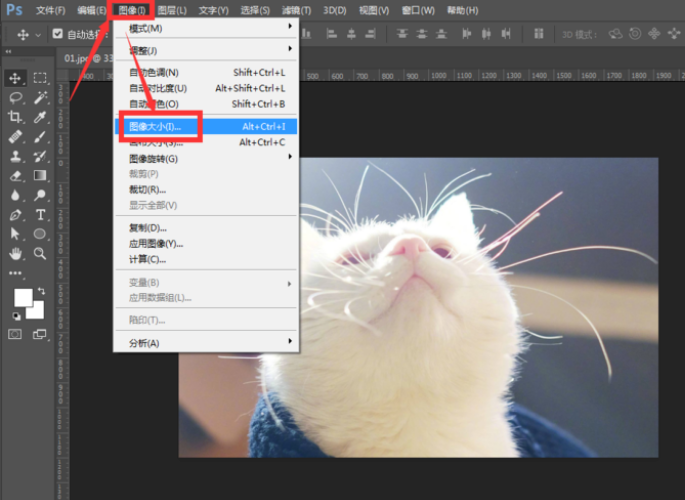Choose 自动对比度(U) from the menu
The width and height of the screenshot is (685, 500).
(x=206, y=88)
